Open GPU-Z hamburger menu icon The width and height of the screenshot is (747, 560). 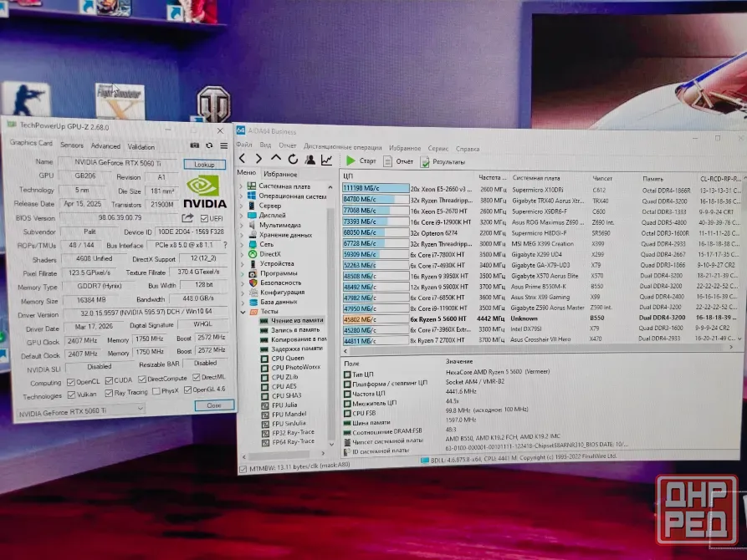tap(224, 145)
